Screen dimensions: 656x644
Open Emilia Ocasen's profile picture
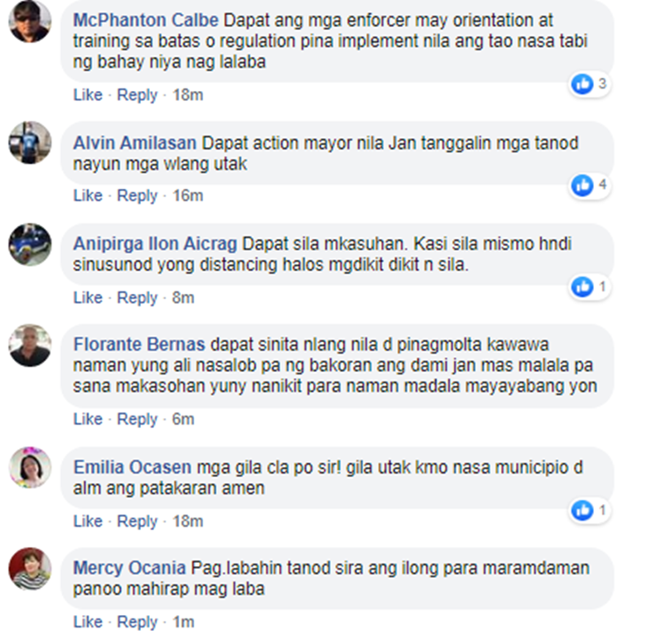(x=30, y=467)
